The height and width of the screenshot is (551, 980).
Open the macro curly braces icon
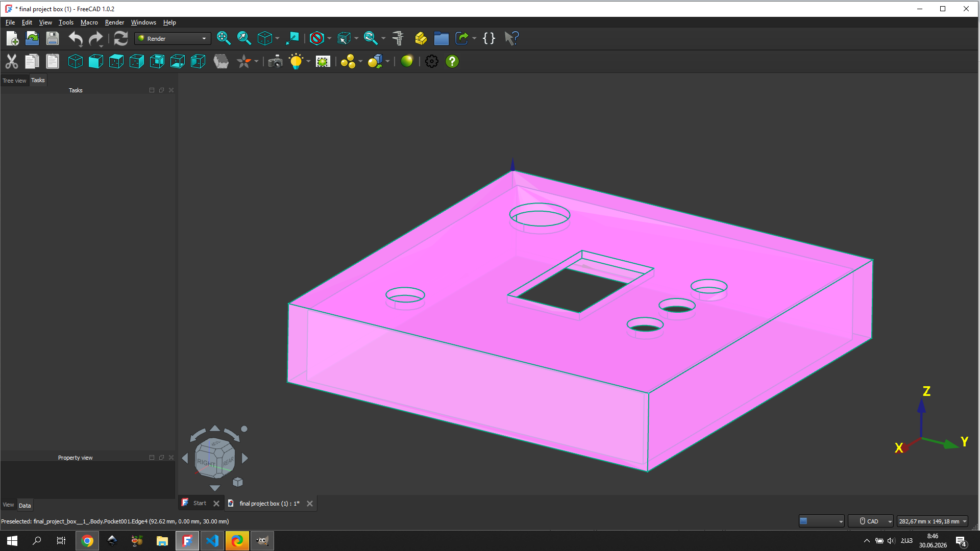(488, 38)
